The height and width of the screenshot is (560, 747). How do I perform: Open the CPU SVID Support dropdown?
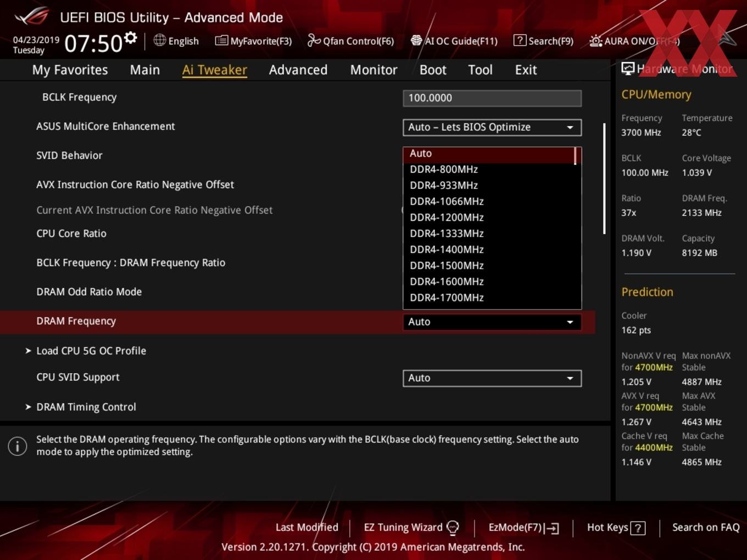(x=492, y=378)
